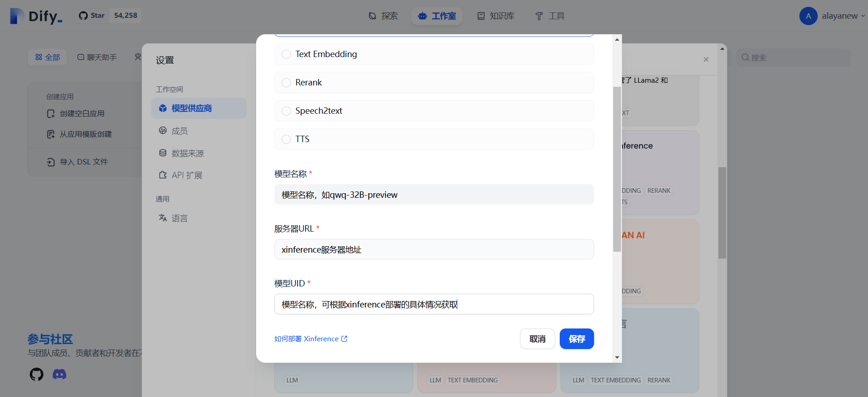Image resolution: width=868 pixels, height=397 pixels.
Task: Click the 保存 button
Action: (576, 339)
